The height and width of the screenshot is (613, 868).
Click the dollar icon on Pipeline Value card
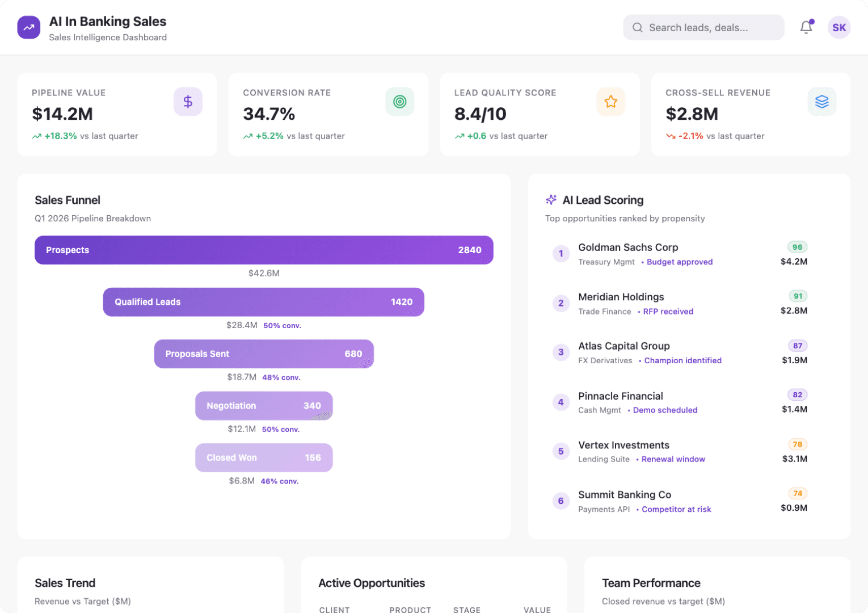coord(188,102)
